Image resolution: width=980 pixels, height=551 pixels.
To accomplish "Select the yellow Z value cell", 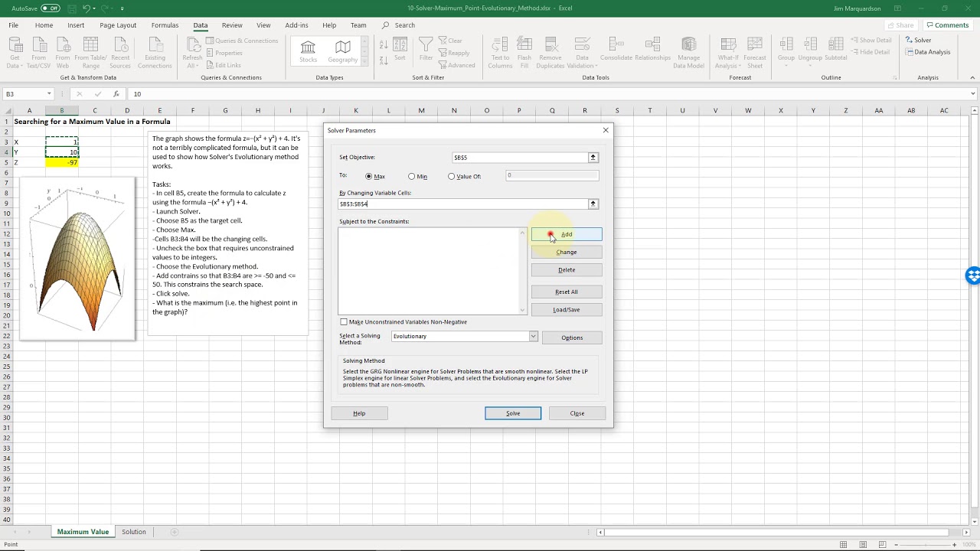I will 61,162.
